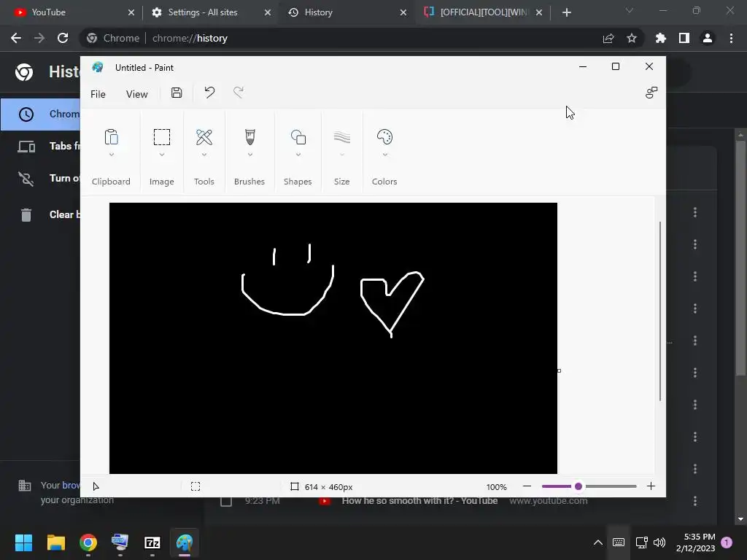Expand the Shapes dropdown chevron
Viewport: 747px width, 560px height.
(298, 155)
